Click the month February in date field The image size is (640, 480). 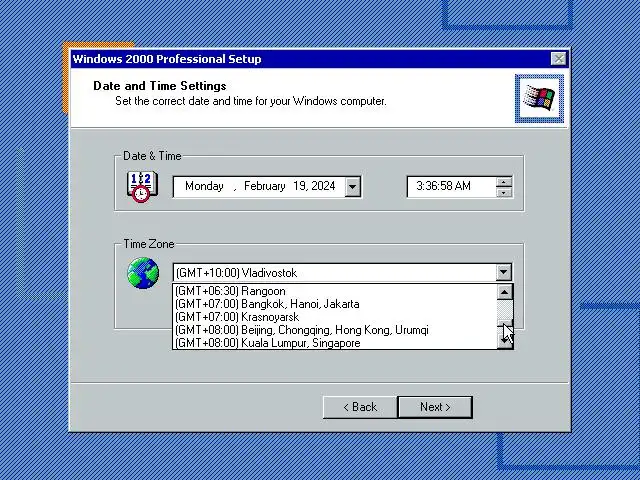(x=264, y=187)
